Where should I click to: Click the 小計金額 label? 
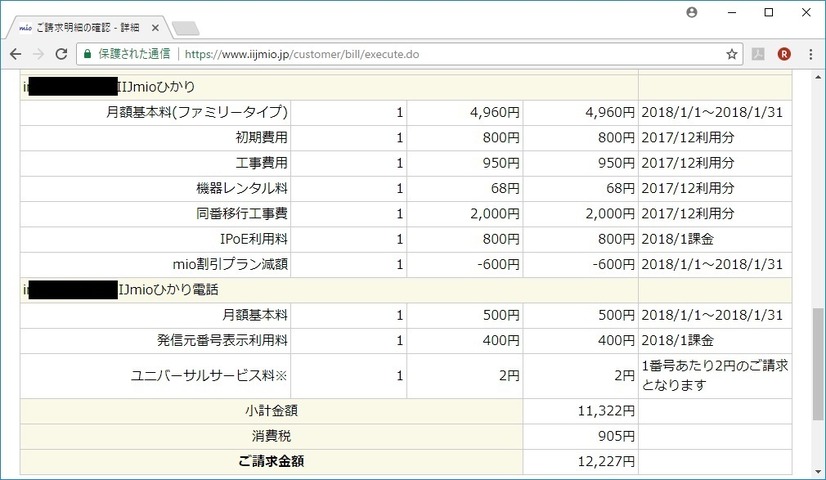click(x=271, y=410)
